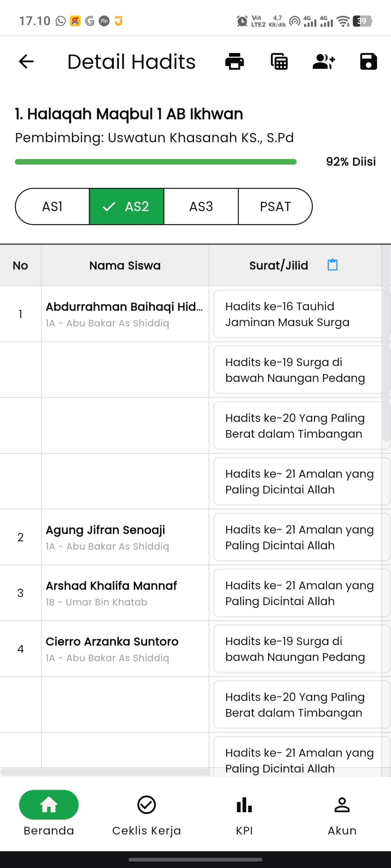
Task: Go to Akun profile icon
Action: 342,805
